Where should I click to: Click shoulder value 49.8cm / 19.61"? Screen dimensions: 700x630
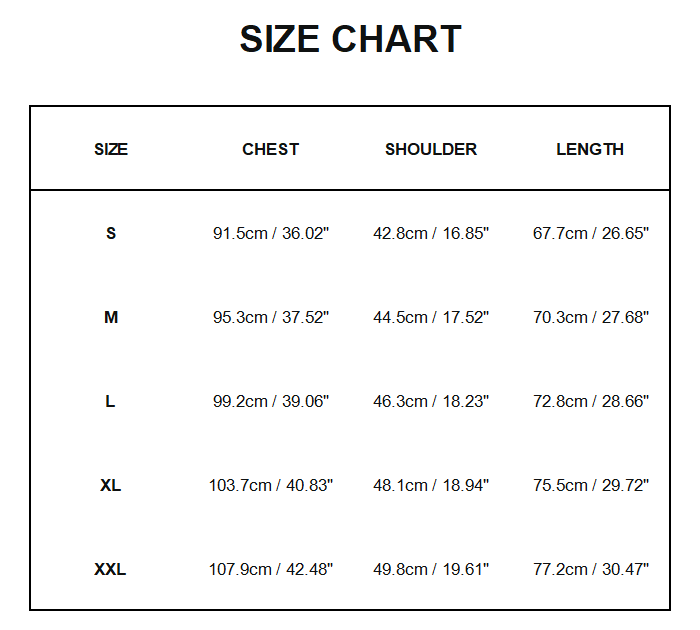click(431, 569)
